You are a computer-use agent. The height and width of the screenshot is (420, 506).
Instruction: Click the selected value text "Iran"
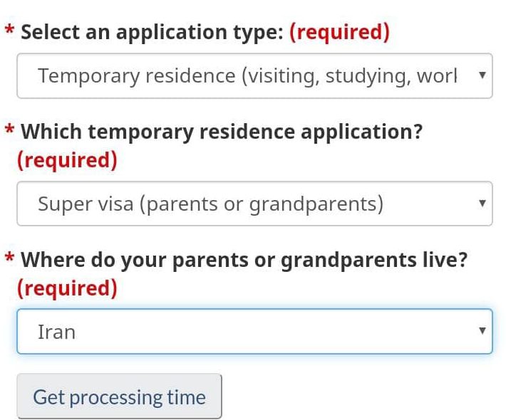[56, 332]
